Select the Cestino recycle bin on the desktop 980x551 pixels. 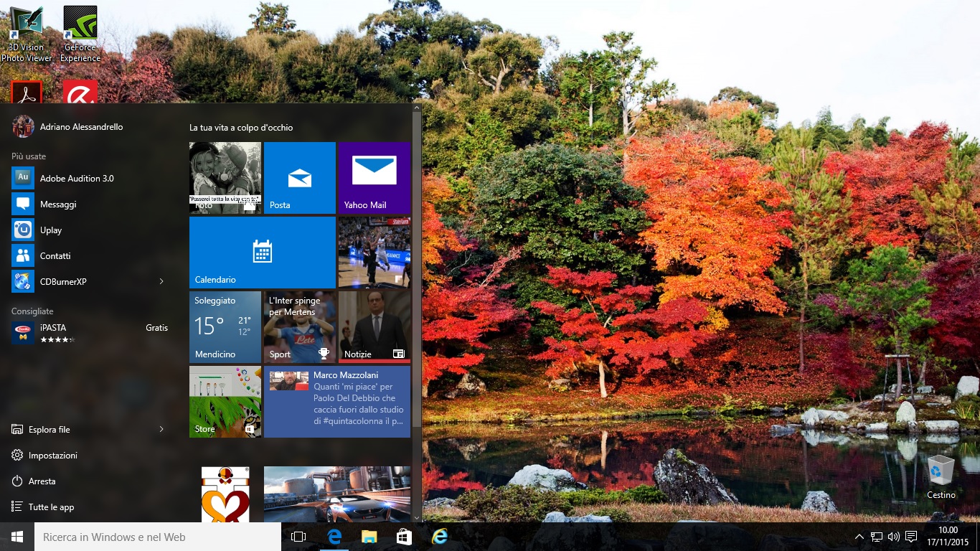click(x=941, y=477)
